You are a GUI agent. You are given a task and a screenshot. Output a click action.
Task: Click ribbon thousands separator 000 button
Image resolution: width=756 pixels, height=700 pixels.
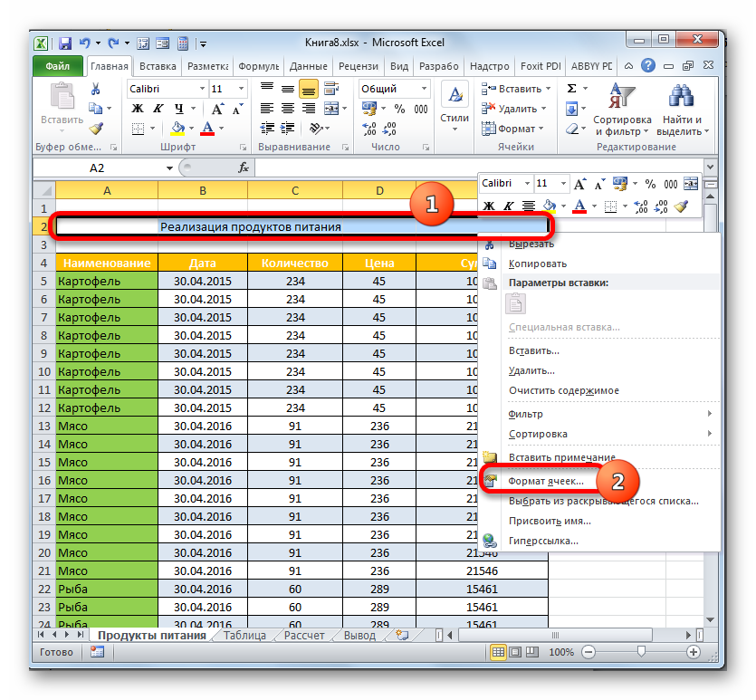[421, 109]
